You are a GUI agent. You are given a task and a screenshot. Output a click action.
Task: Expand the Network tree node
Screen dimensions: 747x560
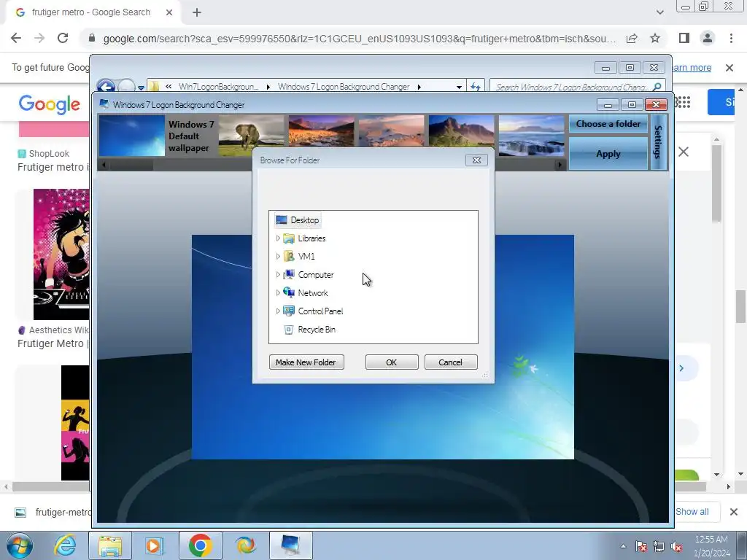278,293
